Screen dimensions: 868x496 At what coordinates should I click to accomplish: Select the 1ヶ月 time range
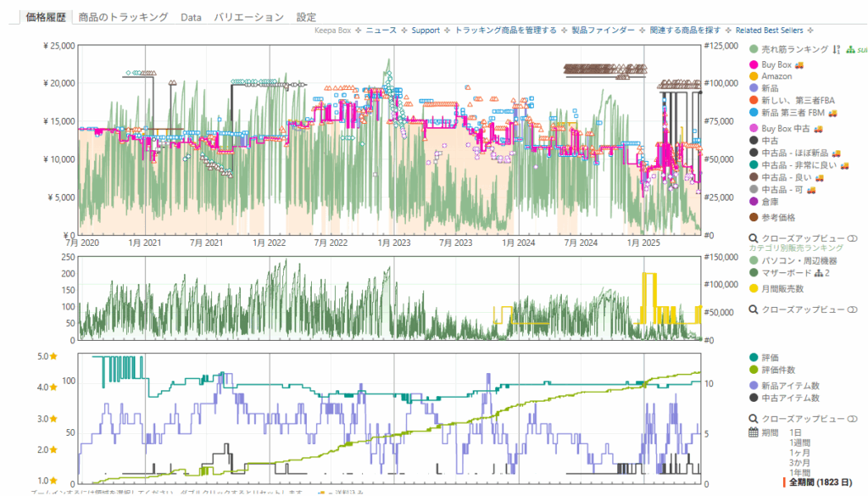click(800, 452)
